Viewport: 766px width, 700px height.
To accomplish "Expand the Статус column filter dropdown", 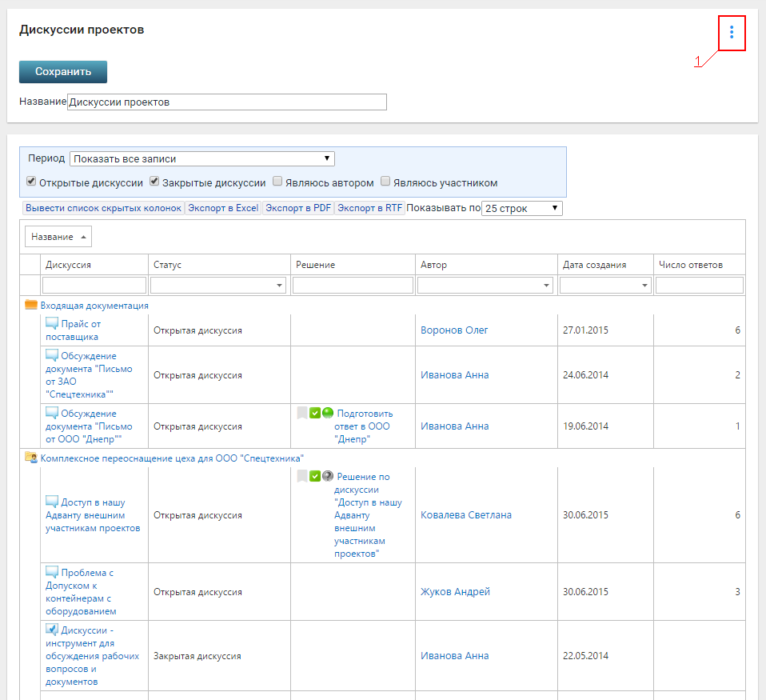I will [x=280, y=285].
